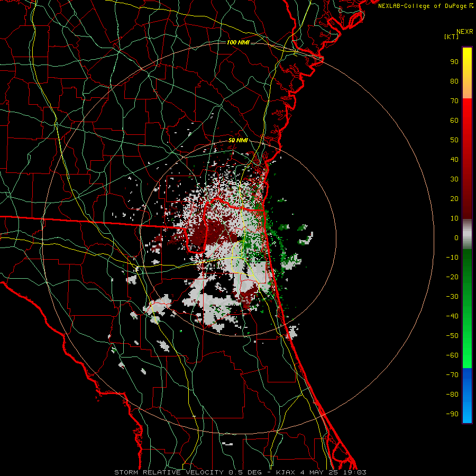Viewport: 476px width, 476px height.
Task: Click the 0 value on velocity scale
Action: point(456,237)
